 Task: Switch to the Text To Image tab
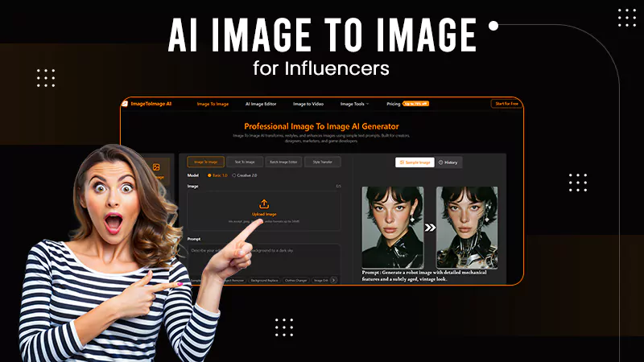tap(245, 162)
